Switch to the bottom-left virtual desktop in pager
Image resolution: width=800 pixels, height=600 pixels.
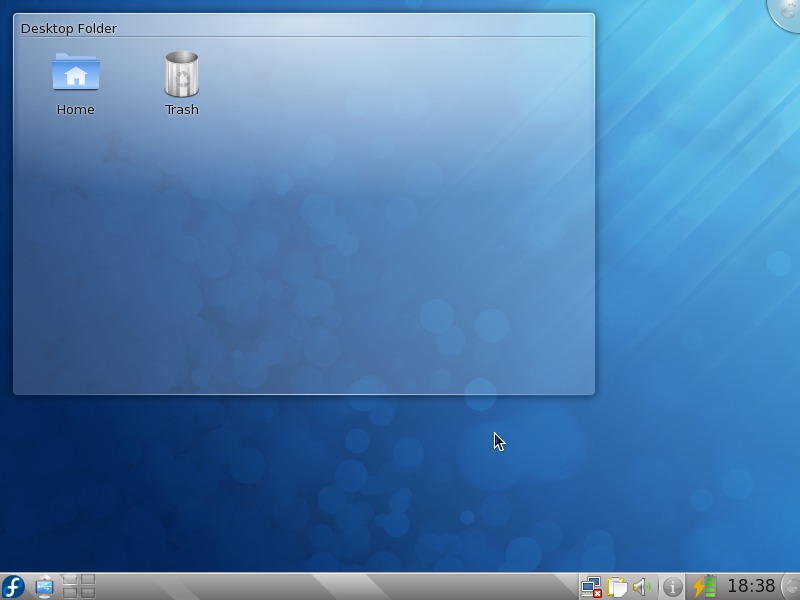pos(69,592)
